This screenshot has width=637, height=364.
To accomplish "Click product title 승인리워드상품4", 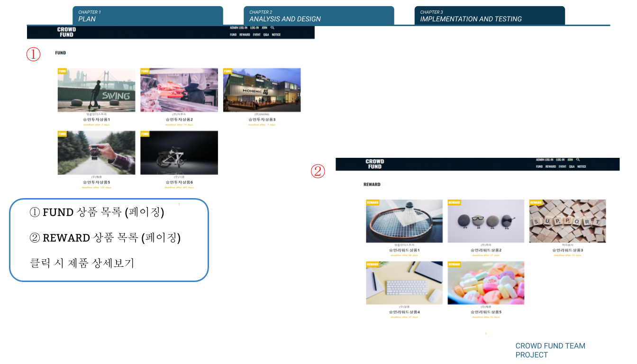I will point(404,312).
